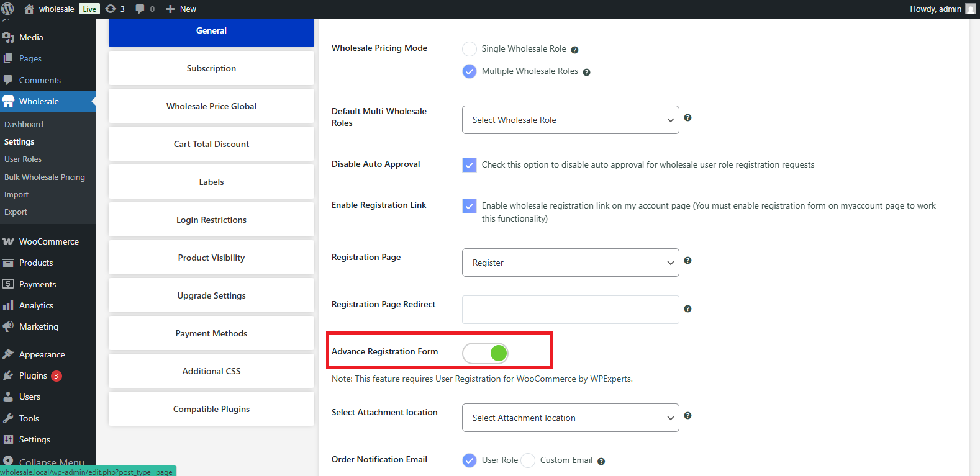Click help icon next to Single Wholesale Role

pyautogui.click(x=574, y=50)
